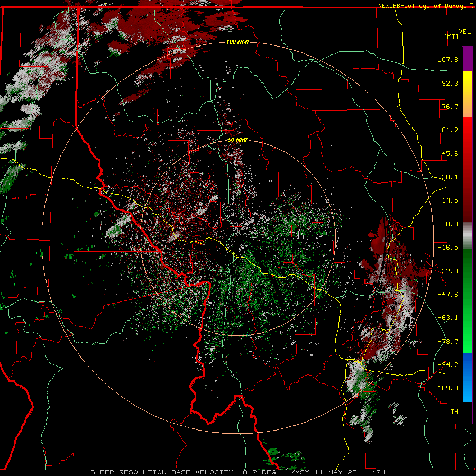Viewport: 476px width, 476px height.
Task: Click the -78.7 velocity scale value
Action: [x=448, y=342]
